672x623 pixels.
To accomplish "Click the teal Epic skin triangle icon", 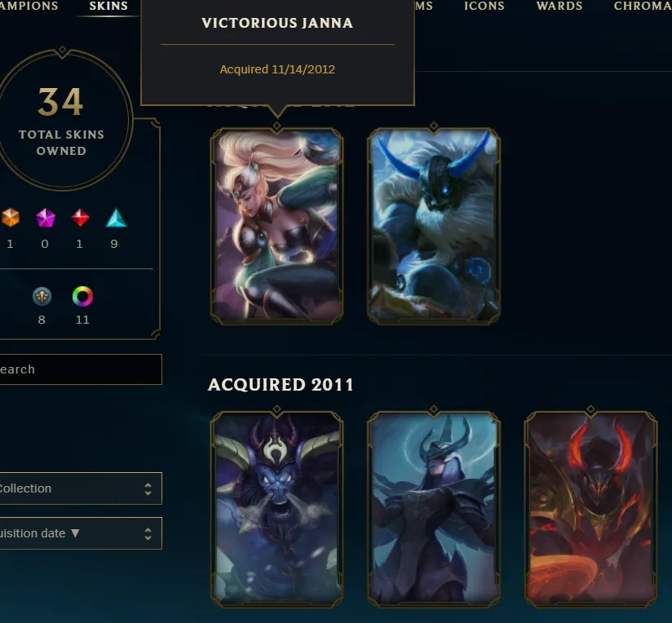I will 116,218.
